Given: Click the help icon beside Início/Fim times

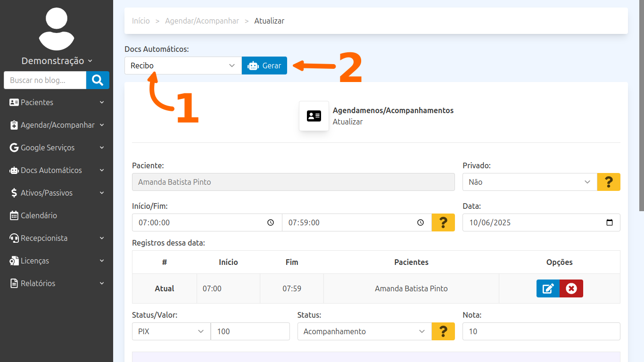Looking at the screenshot, I should click(x=443, y=222).
